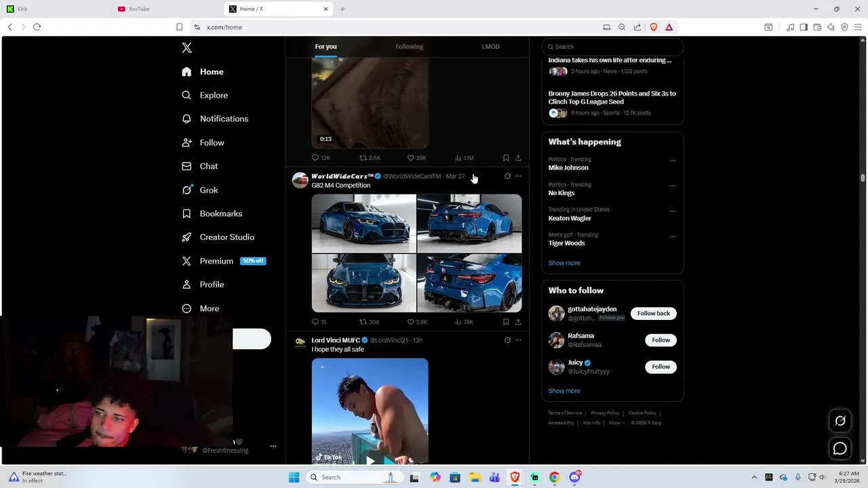Switch to YouTube browser tab
Screen dimensions: 868x488
pyautogui.click(x=166, y=9)
